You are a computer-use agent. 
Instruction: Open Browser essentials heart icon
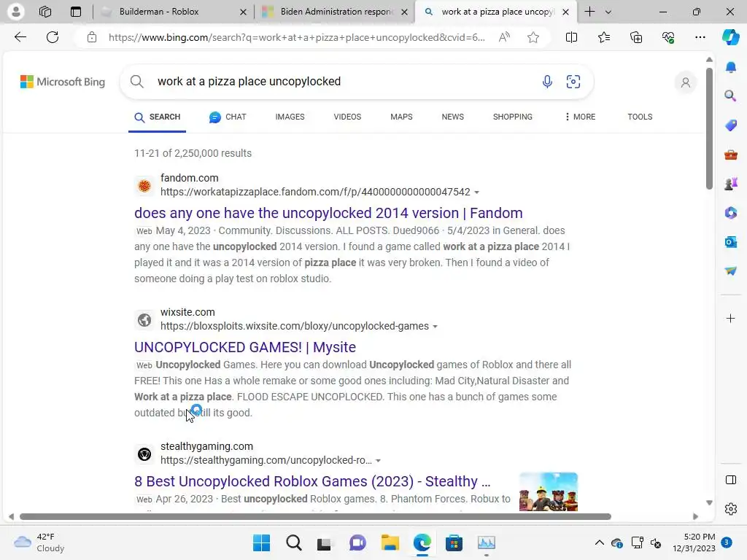pos(668,37)
